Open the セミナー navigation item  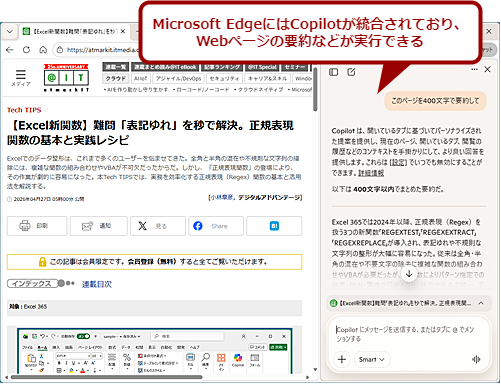click(x=295, y=67)
